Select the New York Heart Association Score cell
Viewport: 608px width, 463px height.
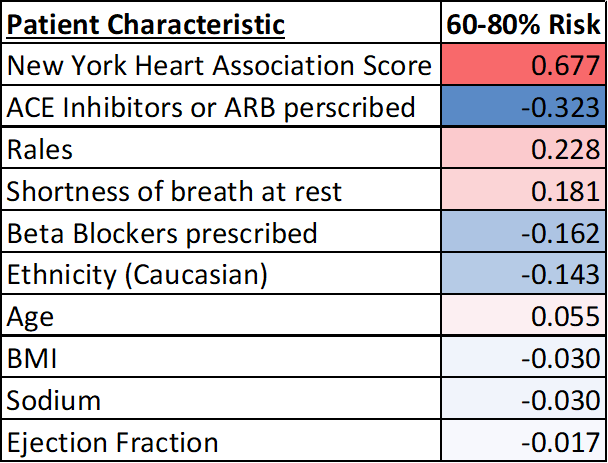(220, 65)
